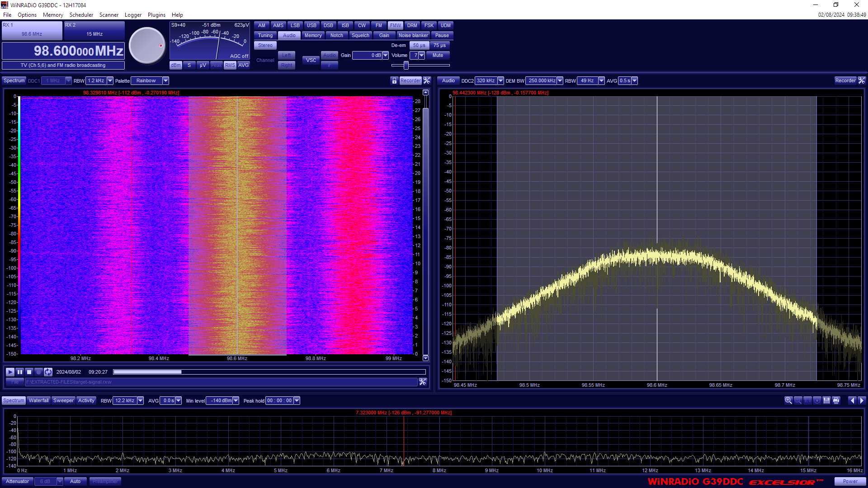Click the playback position progress bar
This screenshot has height=488, width=868.
click(x=269, y=372)
